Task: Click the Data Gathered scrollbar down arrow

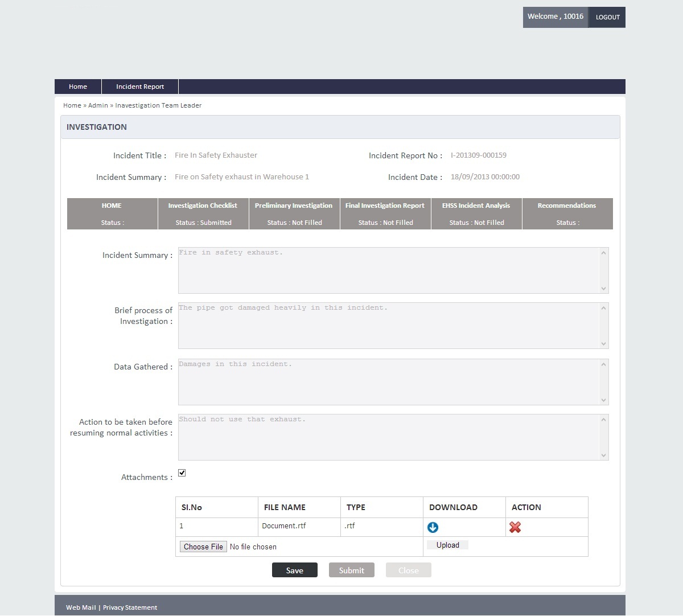Action: tap(603, 400)
